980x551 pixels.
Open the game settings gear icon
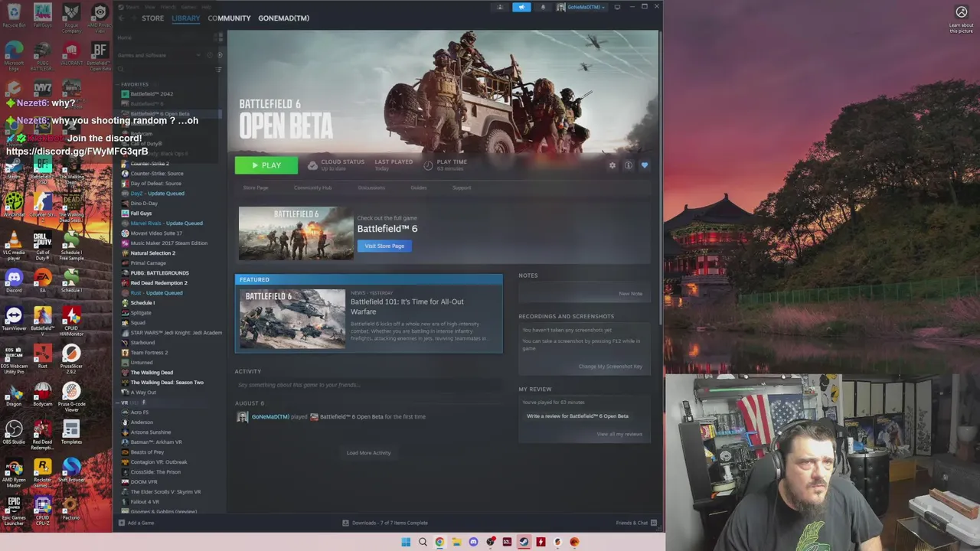pos(612,165)
